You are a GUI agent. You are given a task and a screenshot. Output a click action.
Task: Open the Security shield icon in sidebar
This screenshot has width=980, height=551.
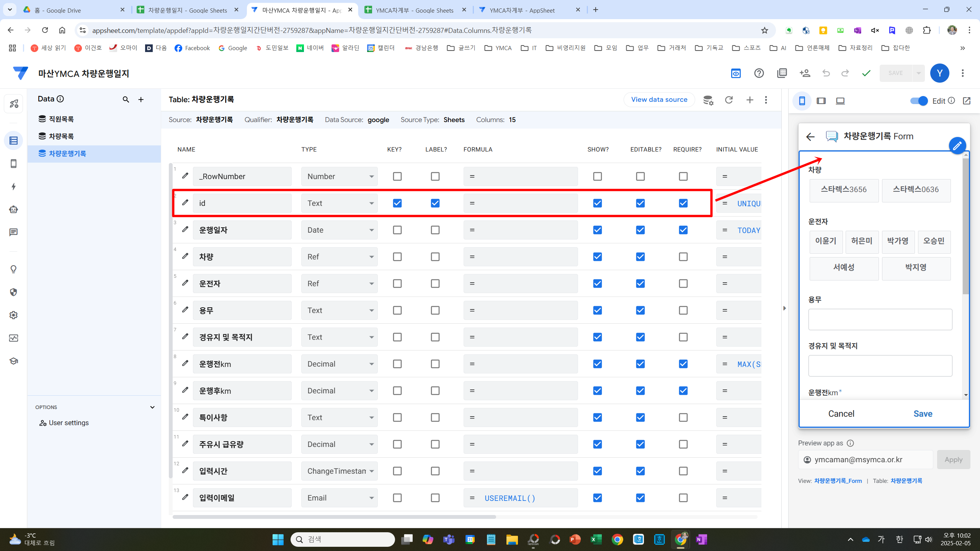coord(13,292)
